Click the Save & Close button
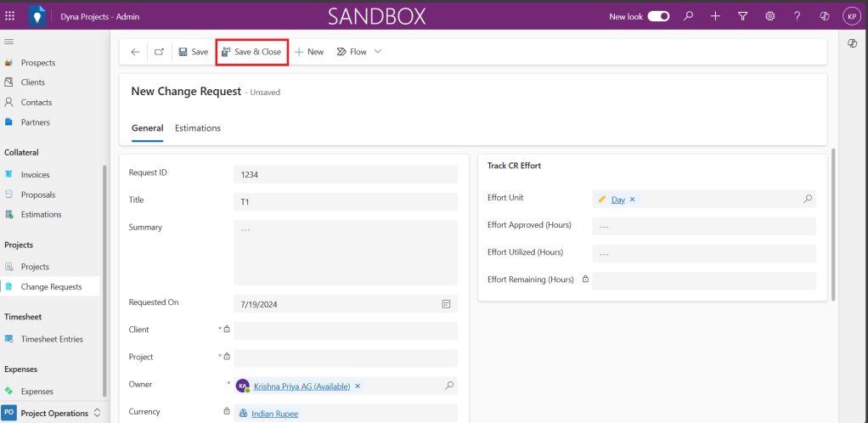Screen dimensions: 868x423 (251, 52)
